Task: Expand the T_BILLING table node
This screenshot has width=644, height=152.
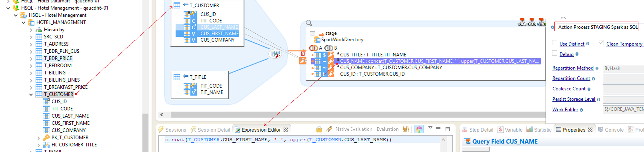Action: (31, 73)
